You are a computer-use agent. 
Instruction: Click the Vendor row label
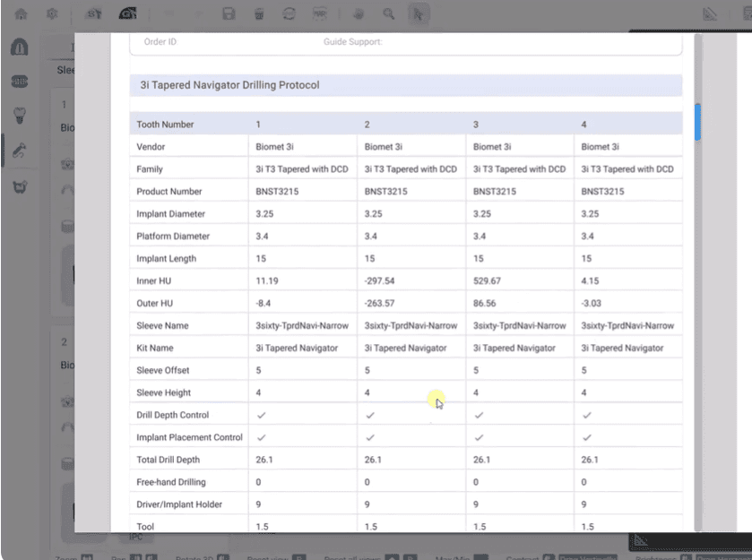[151, 147]
